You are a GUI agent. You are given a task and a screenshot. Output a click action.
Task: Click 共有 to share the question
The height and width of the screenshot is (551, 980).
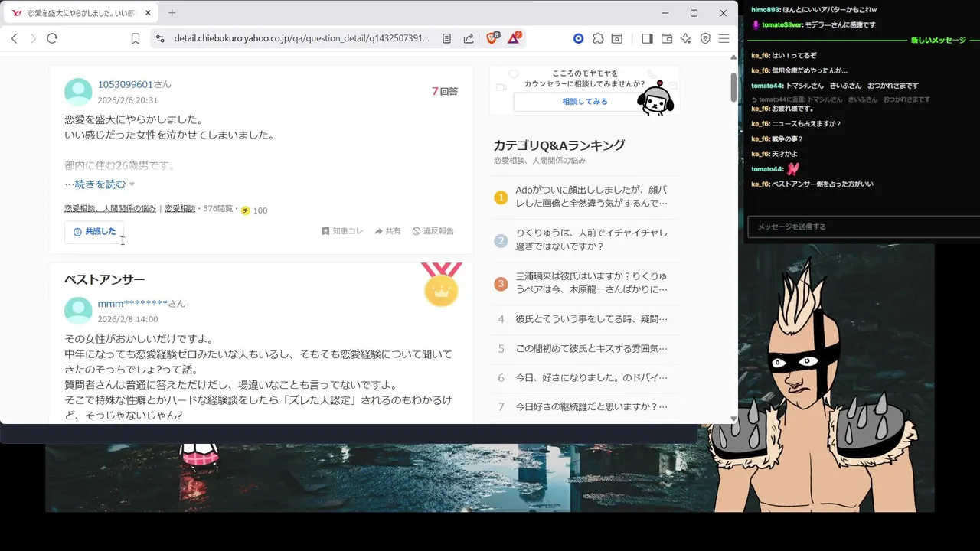coord(387,231)
